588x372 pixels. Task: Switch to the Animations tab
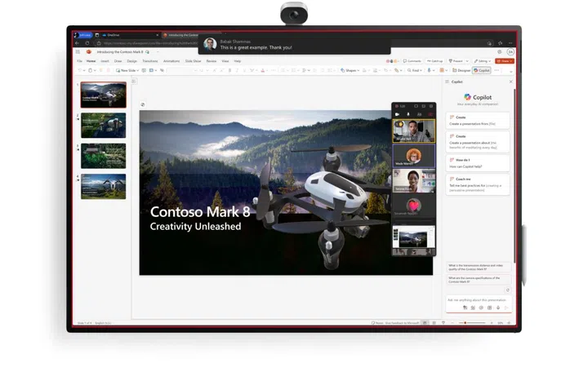click(171, 61)
